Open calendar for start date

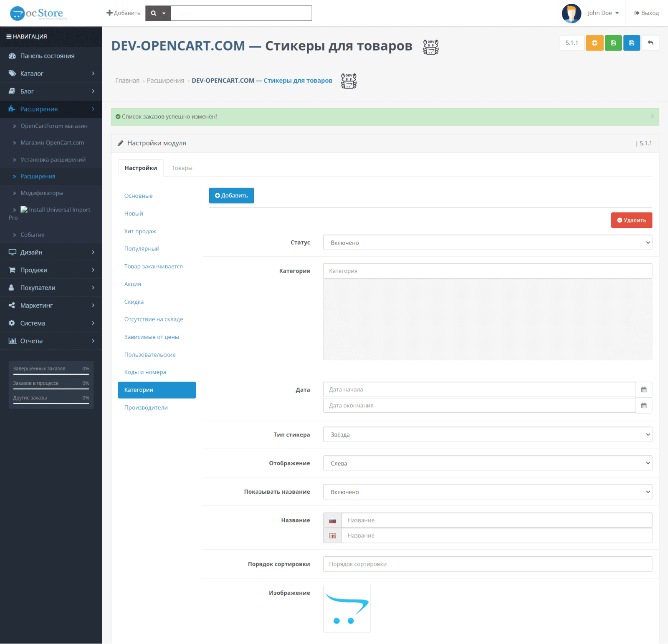coord(644,389)
